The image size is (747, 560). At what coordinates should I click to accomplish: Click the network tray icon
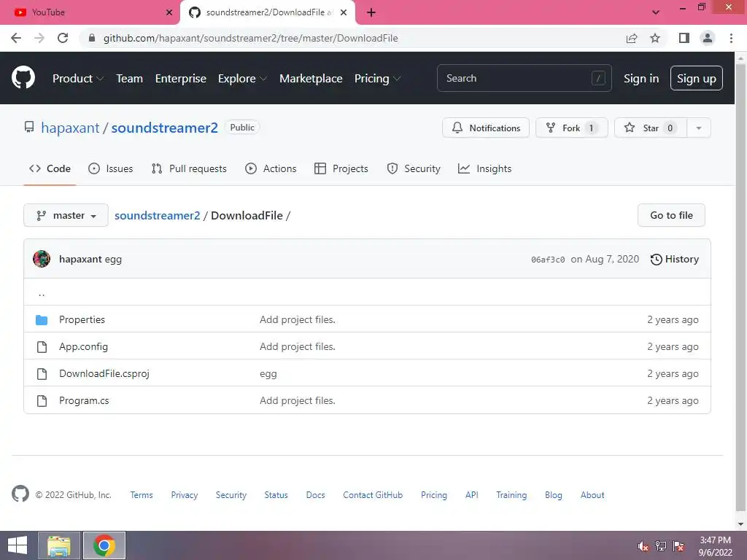(x=661, y=545)
